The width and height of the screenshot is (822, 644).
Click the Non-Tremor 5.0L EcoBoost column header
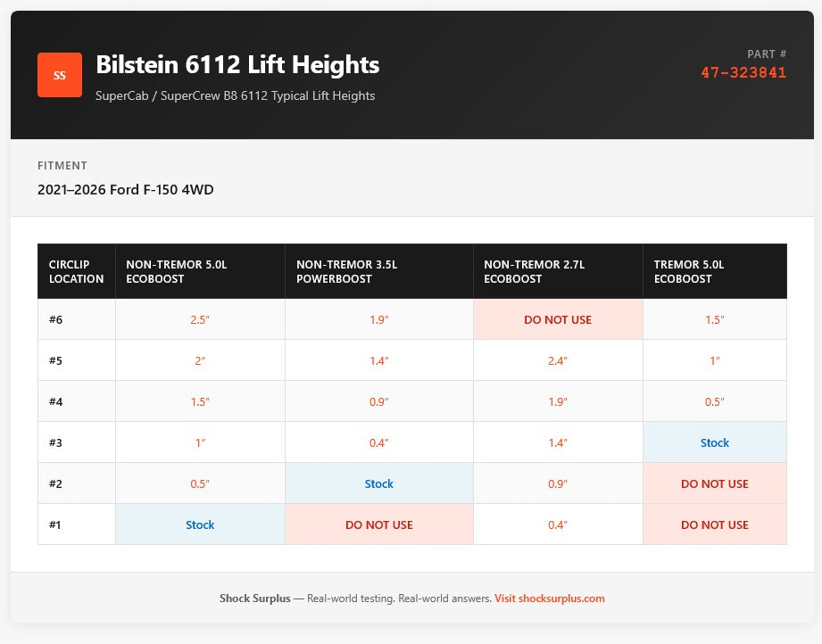click(x=200, y=271)
